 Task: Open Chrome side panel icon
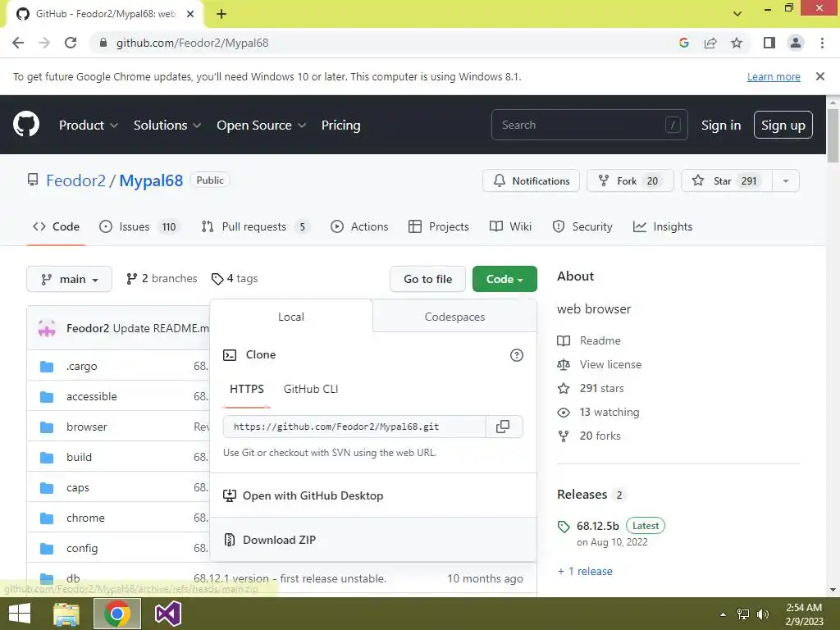[x=769, y=43]
